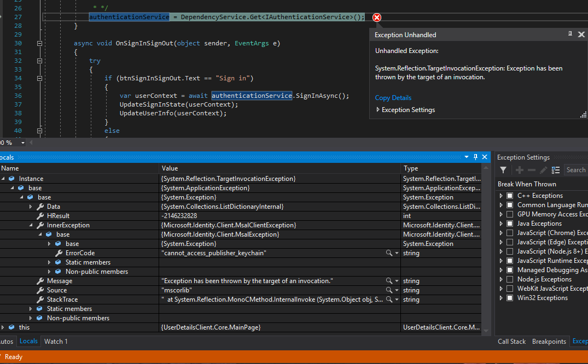Image resolution: width=588 pixels, height=364 pixels.
Task: Collapse the else block at line 40
Action: [x=39, y=131]
